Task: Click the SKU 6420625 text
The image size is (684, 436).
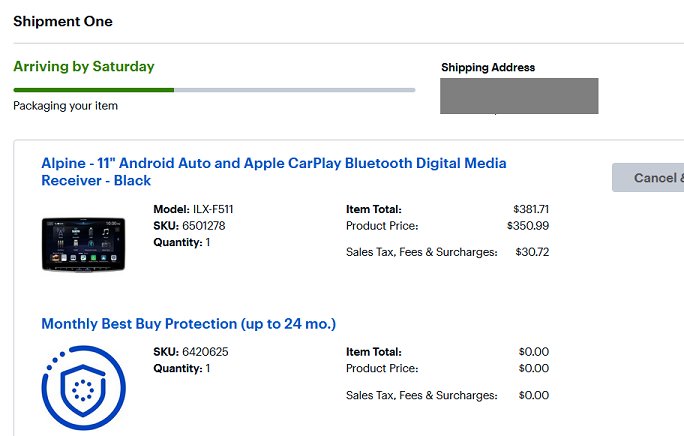Action: tap(191, 352)
